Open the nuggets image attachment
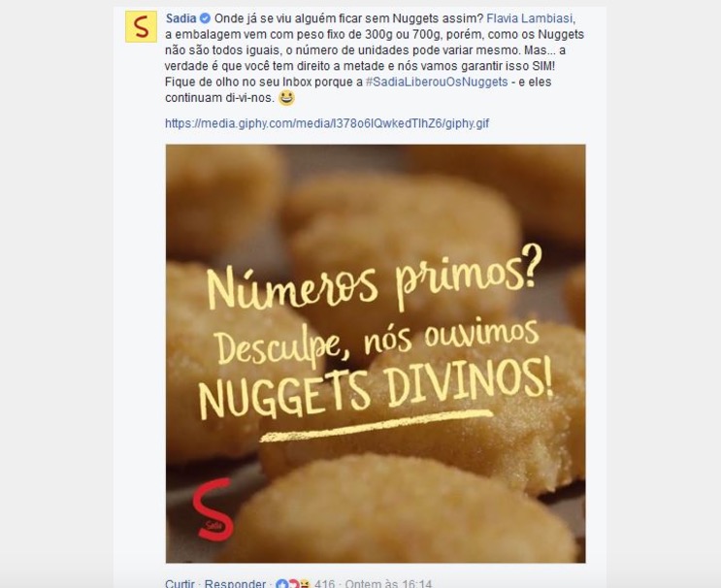Screen dimensions: 721x588 tap(376, 353)
